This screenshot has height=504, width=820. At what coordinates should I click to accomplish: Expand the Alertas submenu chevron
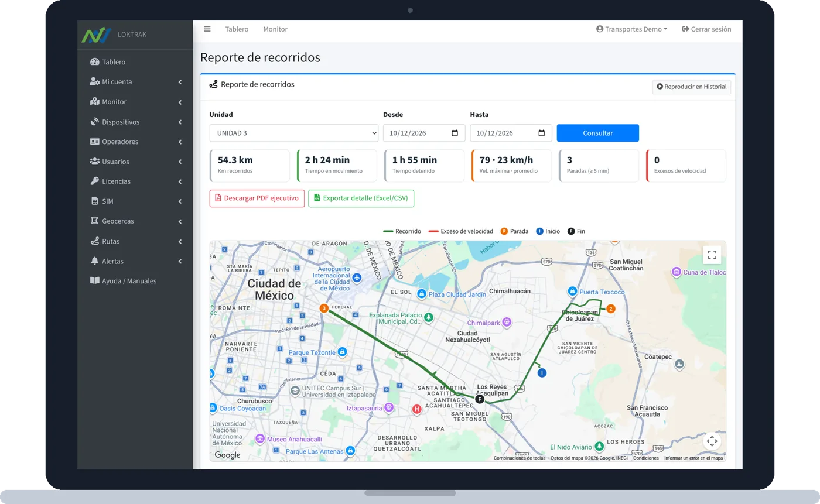pos(180,262)
